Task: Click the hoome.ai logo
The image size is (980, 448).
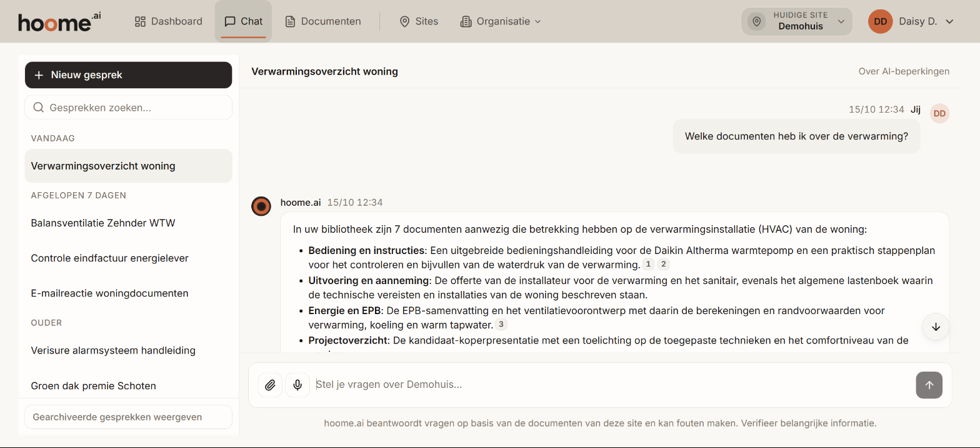Action: click(x=59, y=22)
